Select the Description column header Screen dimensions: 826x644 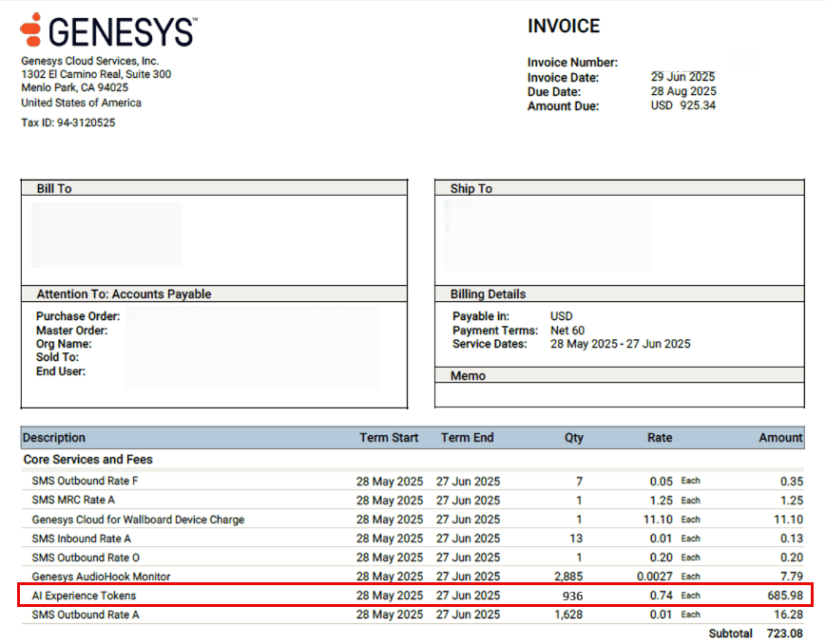coord(54,437)
